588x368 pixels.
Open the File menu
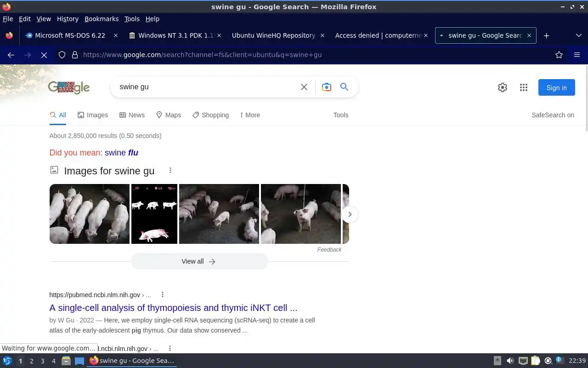[8, 19]
